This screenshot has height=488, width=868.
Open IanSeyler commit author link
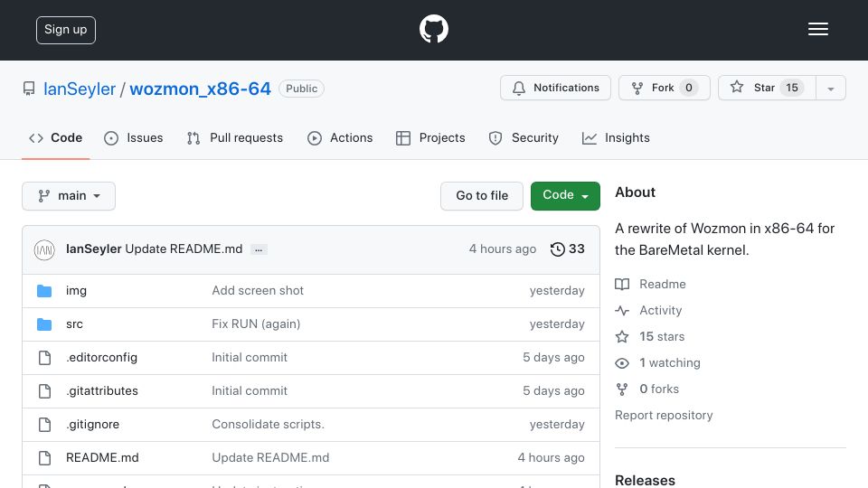coord(93,249)
